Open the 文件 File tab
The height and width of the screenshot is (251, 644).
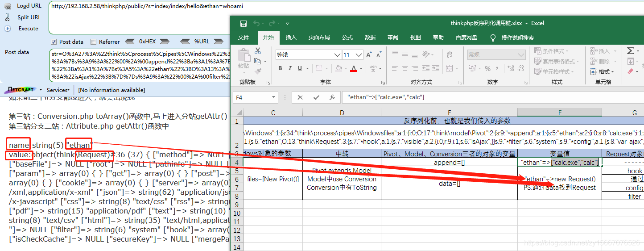[244, 38]
